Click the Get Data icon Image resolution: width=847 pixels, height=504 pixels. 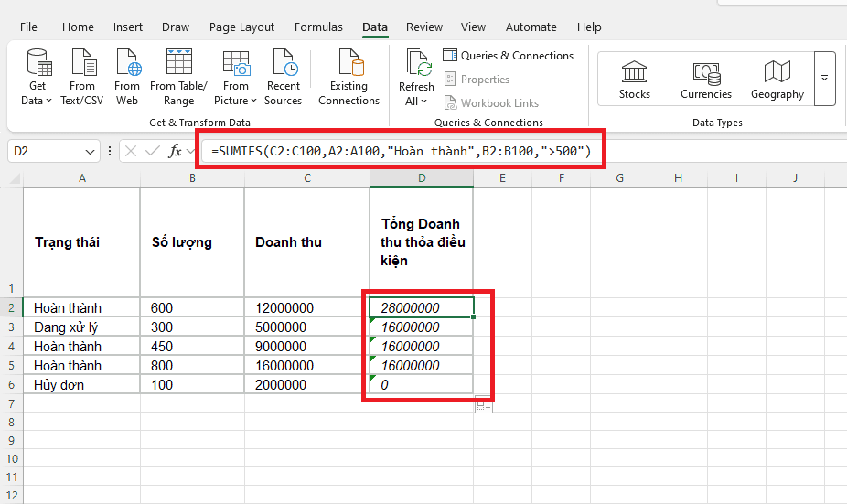[x=39, y=62]
